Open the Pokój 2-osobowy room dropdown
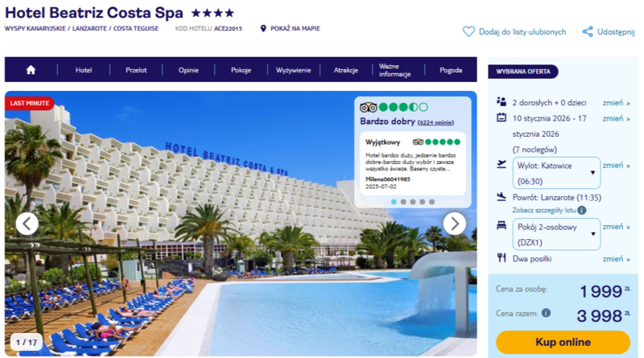 point(556,234)
